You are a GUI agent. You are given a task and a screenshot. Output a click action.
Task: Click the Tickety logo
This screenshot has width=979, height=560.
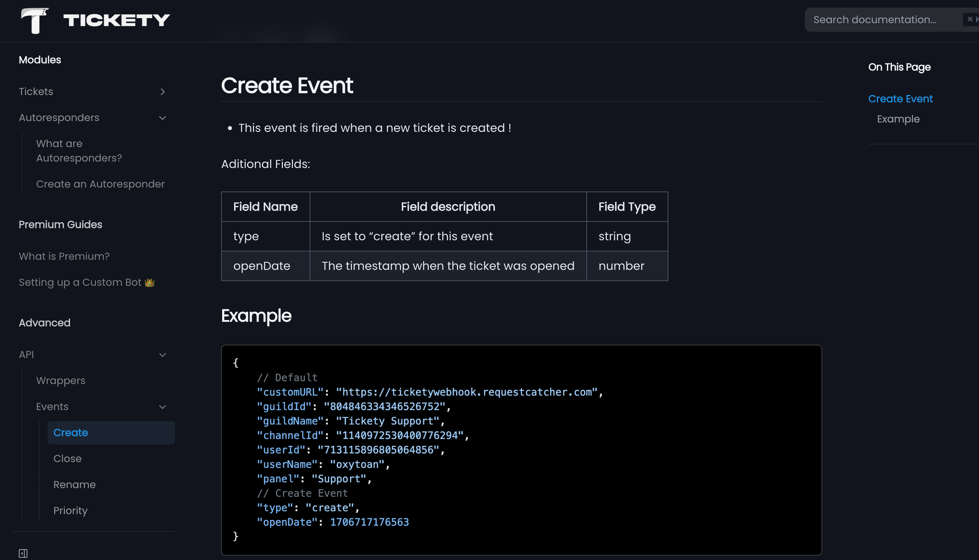pyautogui.click(x=93, y=20)
